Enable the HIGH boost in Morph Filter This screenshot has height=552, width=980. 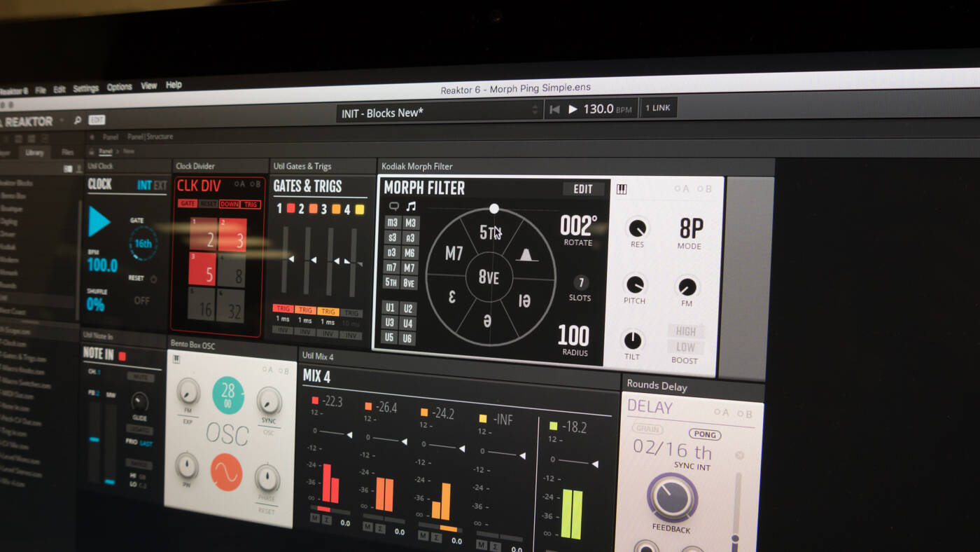pyautogui.click(x=686, y=331)
